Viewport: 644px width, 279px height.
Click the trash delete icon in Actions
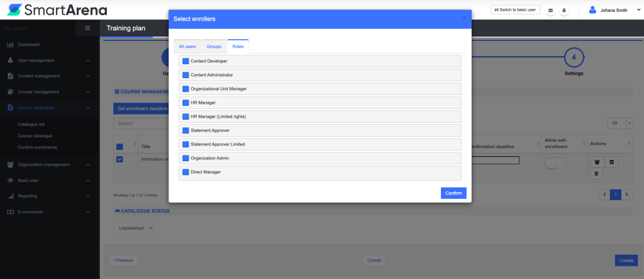596,174
